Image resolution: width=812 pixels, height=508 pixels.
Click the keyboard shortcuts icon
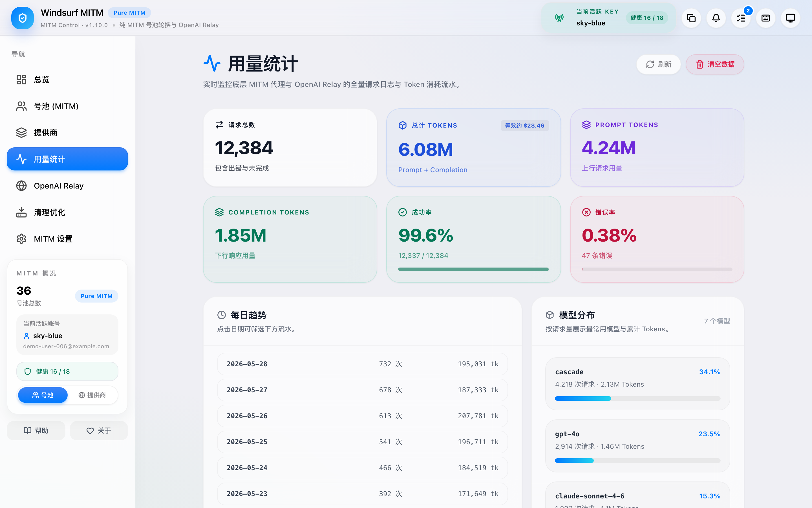(x=766, y=18)
